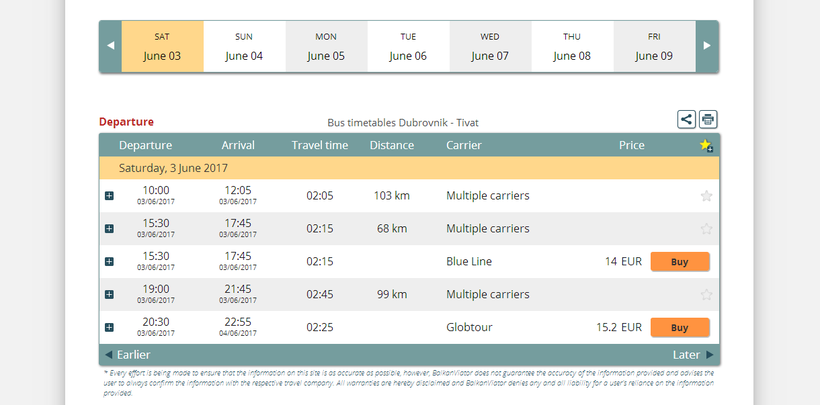Select the Friday June 09 date tab
Image resolution: width=820 pixels, height=405 pixels.
pos(654,47)
